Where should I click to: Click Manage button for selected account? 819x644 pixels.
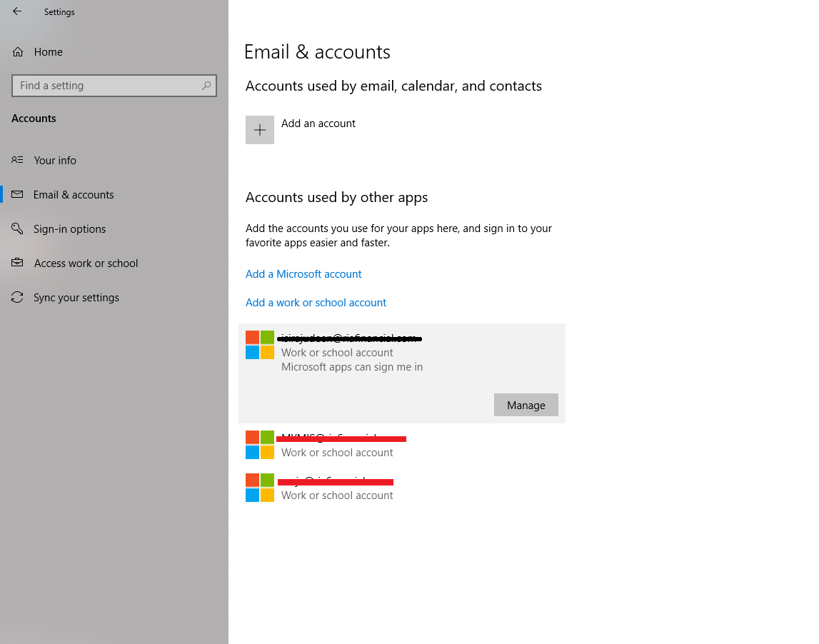tap(526, 405)
